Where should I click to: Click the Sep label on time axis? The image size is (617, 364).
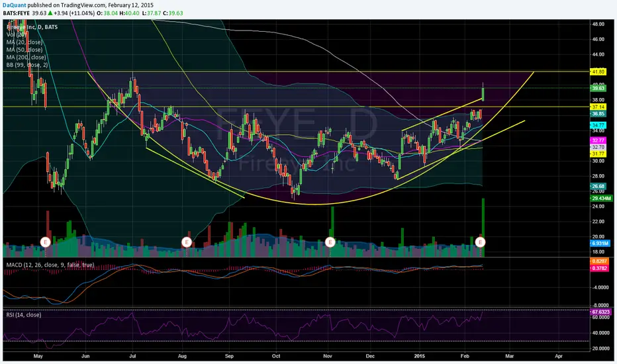pos(229,356)
